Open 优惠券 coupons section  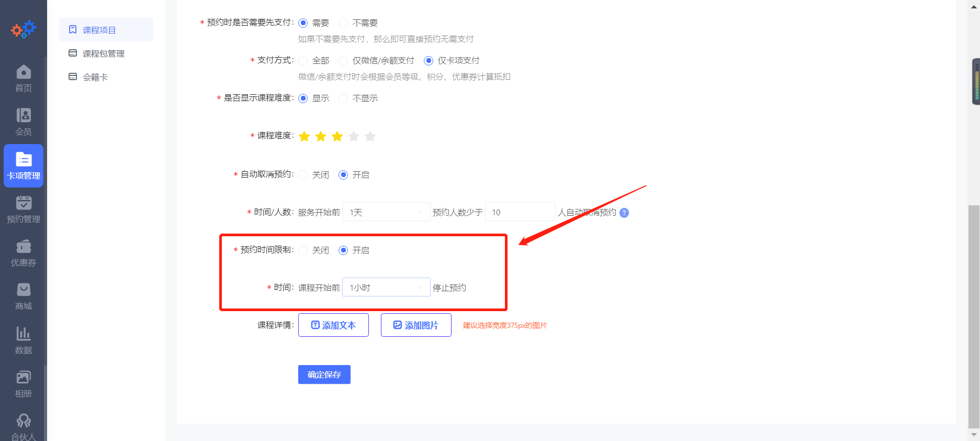point(24,252)
